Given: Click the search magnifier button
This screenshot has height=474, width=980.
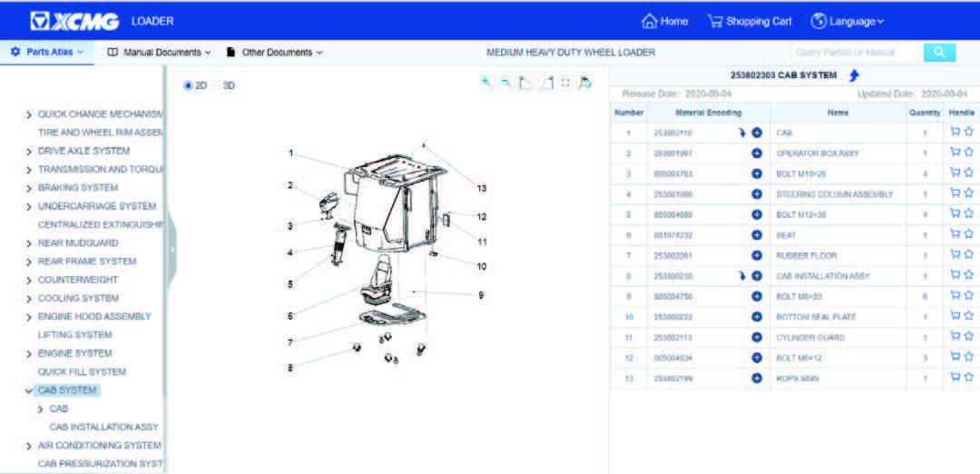Looking at the screenshot, I should tap(939, 53).
